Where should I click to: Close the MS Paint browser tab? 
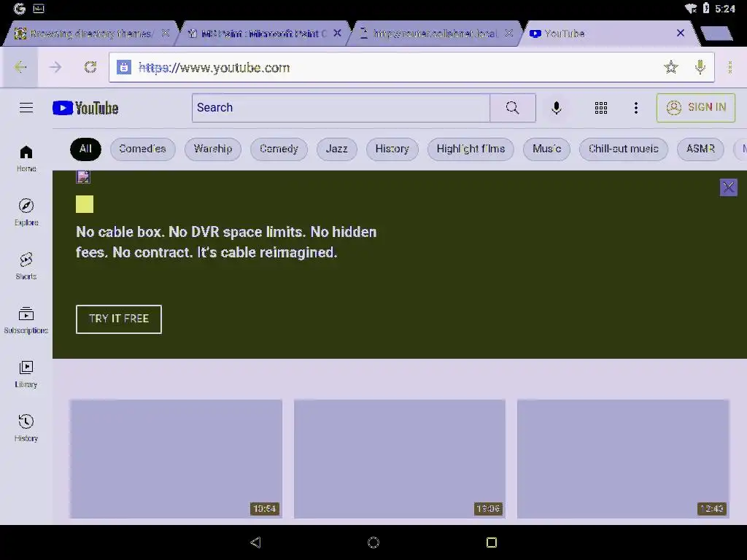(x=337, y=34)
